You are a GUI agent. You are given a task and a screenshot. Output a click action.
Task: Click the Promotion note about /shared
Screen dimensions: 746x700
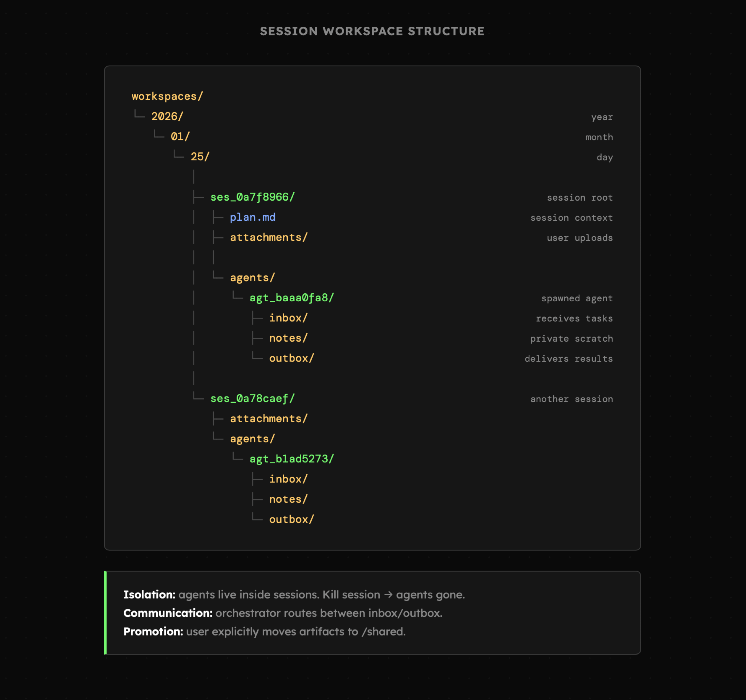264,632
